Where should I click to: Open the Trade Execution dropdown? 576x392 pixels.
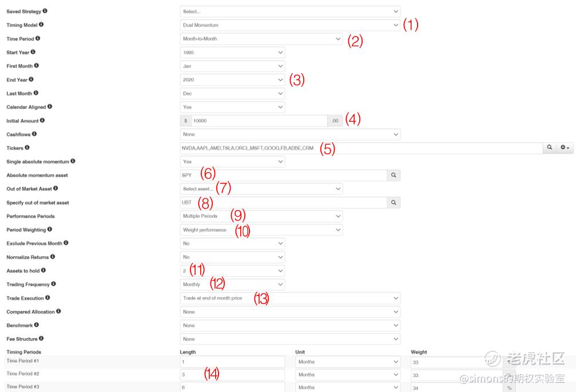coord(290,298)
